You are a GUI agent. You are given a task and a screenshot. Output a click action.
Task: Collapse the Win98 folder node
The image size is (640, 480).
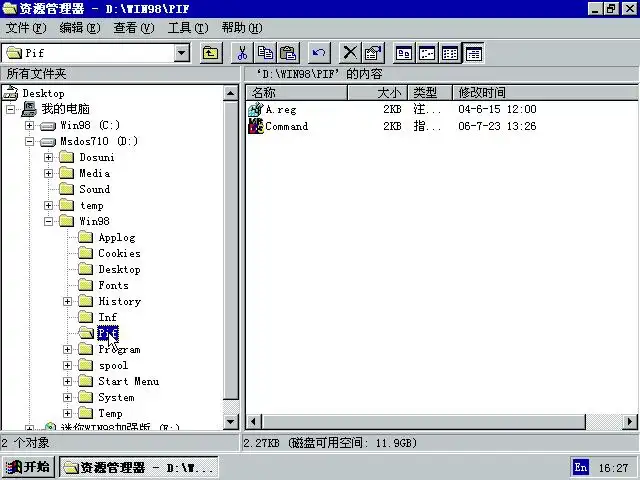49,221
